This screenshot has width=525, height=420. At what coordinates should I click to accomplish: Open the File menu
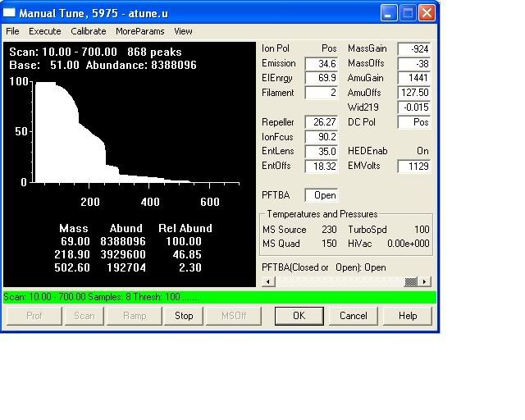coord(12,31)
